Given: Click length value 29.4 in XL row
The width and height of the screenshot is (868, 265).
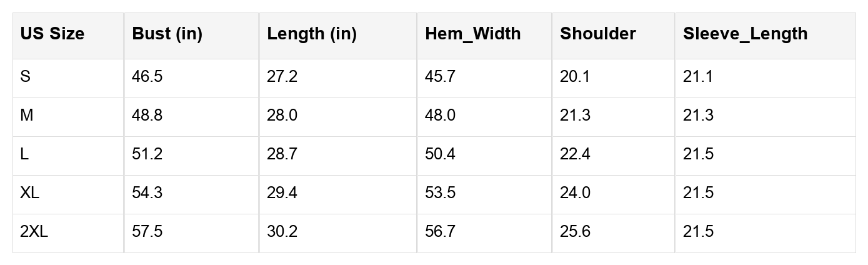Looking at the screenshot, I should coord(282,193).
